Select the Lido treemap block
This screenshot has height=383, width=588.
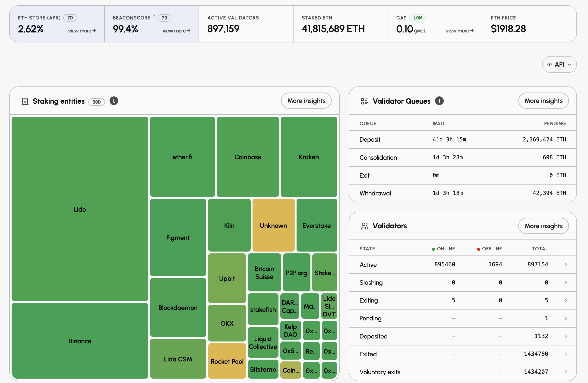pos(80,209)
